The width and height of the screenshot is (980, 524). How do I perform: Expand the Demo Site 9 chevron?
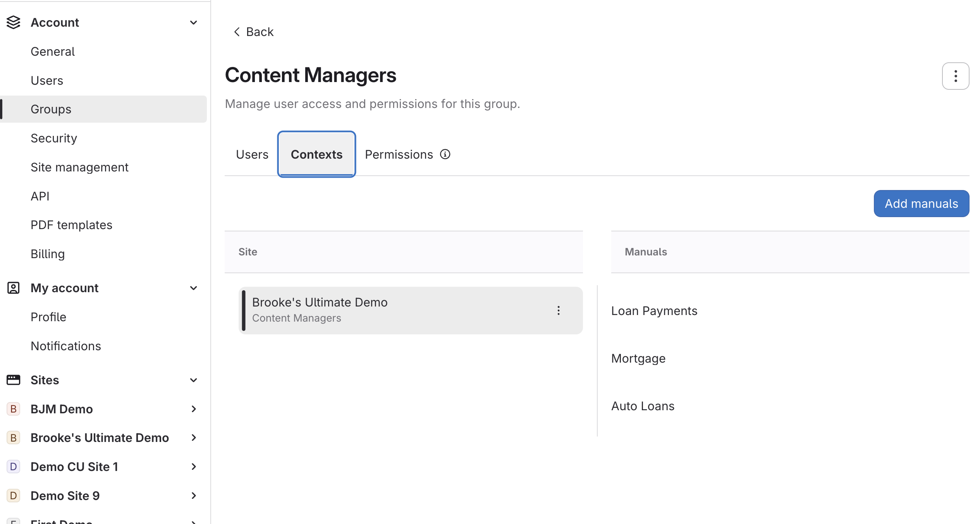[194, 496]
